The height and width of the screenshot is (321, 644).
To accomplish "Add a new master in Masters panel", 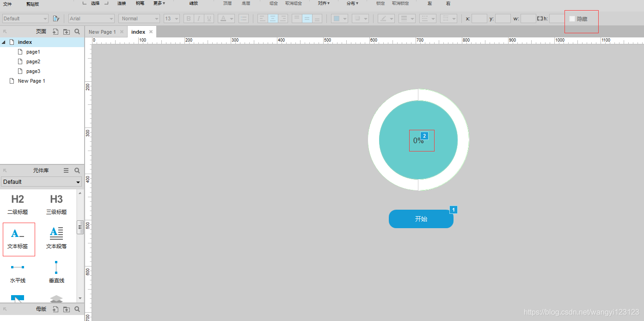I will pyautogui.click(x=55, y=309).
